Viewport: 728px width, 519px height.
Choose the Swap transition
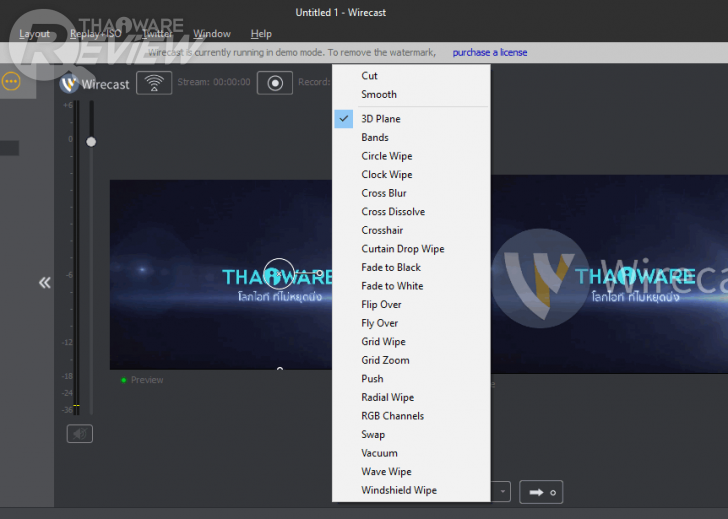click(x=411, y=435)
